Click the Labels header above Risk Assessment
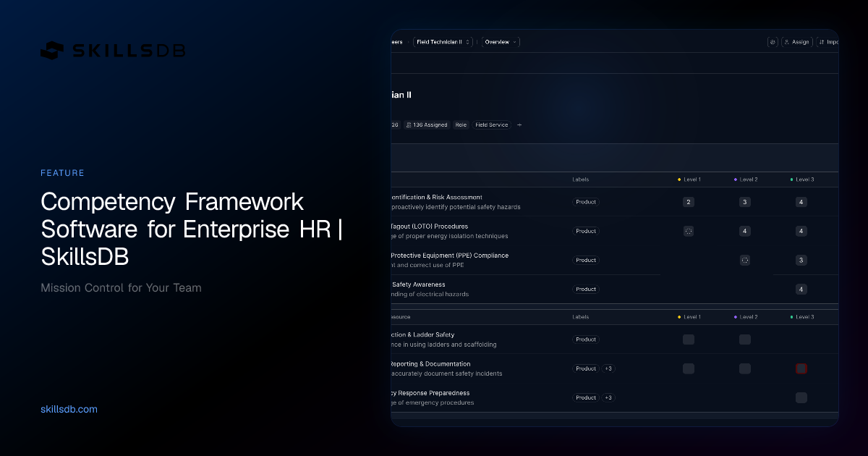This screenshot has width=868, height=456. (581, 180)
